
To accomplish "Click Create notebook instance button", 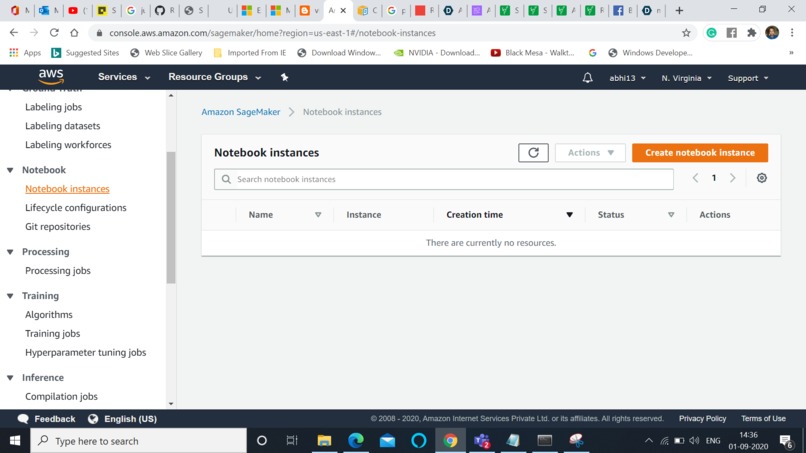I will (700, 153).
